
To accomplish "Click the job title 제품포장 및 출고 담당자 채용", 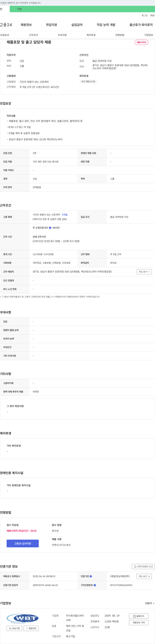I will coord(29,42).
